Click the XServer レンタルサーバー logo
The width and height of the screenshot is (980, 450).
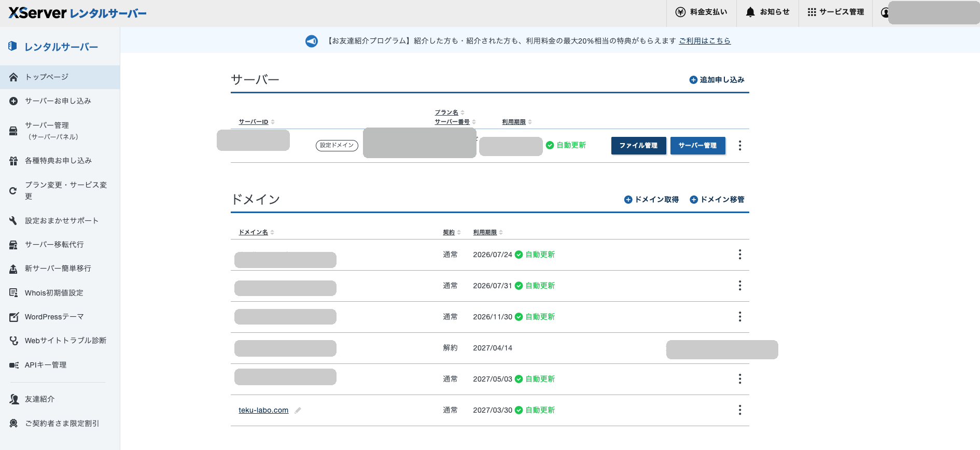78,13
